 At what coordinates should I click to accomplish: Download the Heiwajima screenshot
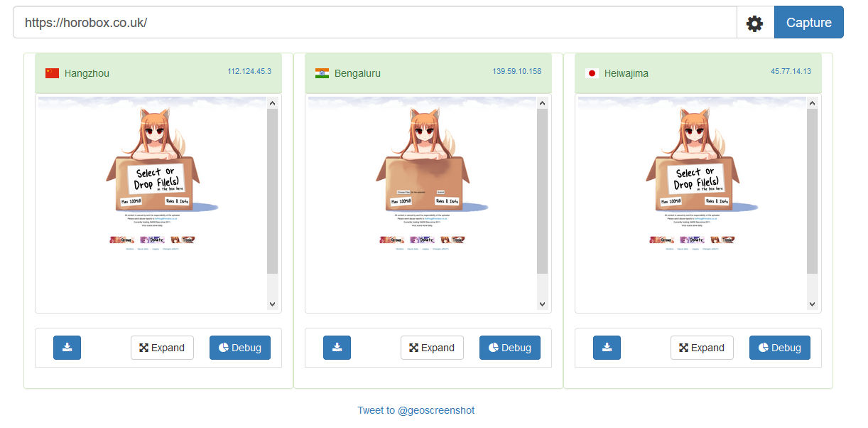[x=607, y=348]
